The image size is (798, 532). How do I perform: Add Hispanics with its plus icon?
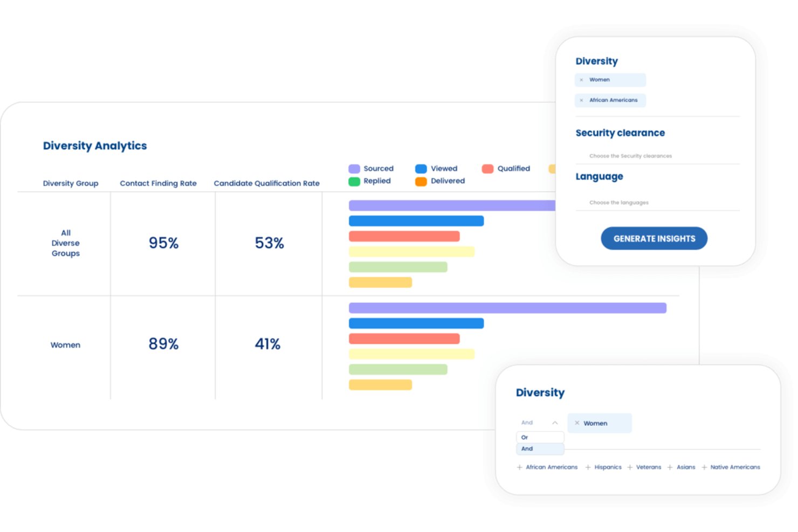[588, 467]
